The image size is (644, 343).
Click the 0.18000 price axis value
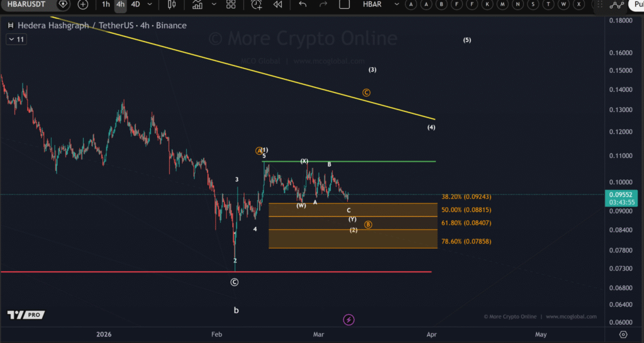coord(621,21)
